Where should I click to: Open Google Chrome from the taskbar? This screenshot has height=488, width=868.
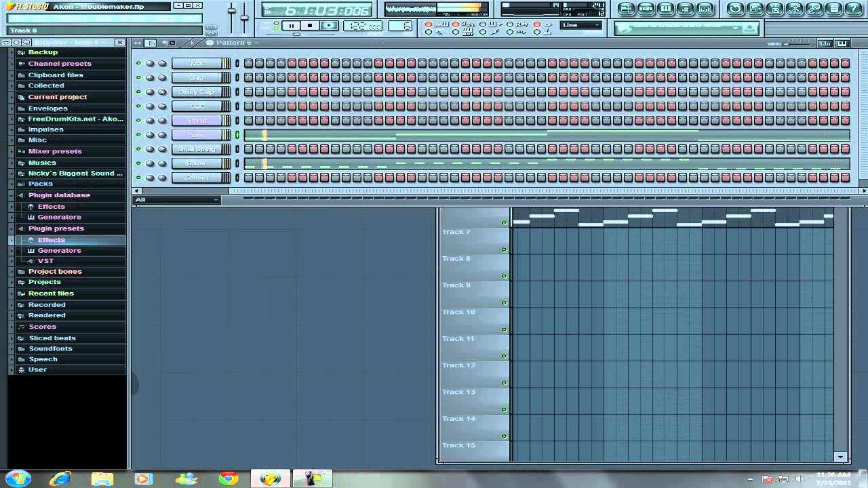pyautogui.click(x=229, y=479)
